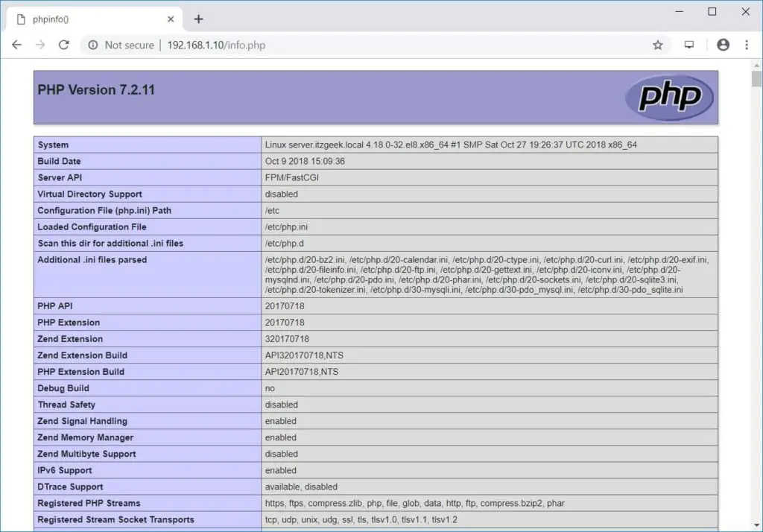Click Virtual Directory Support label

click(x=89, y=194)
